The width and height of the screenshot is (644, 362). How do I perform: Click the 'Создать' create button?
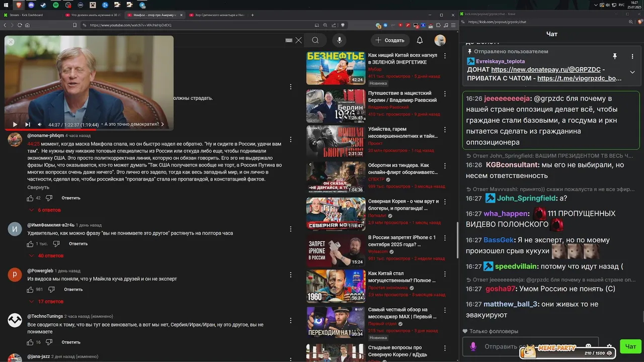point(390,40)
